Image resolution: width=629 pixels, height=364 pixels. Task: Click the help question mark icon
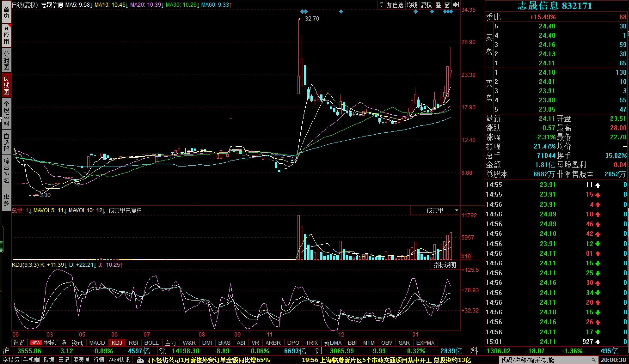[381, 4]
